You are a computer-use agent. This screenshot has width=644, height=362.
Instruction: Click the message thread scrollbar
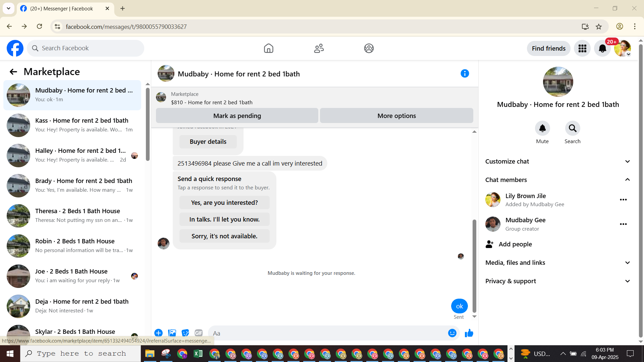[x=474, y=266]
